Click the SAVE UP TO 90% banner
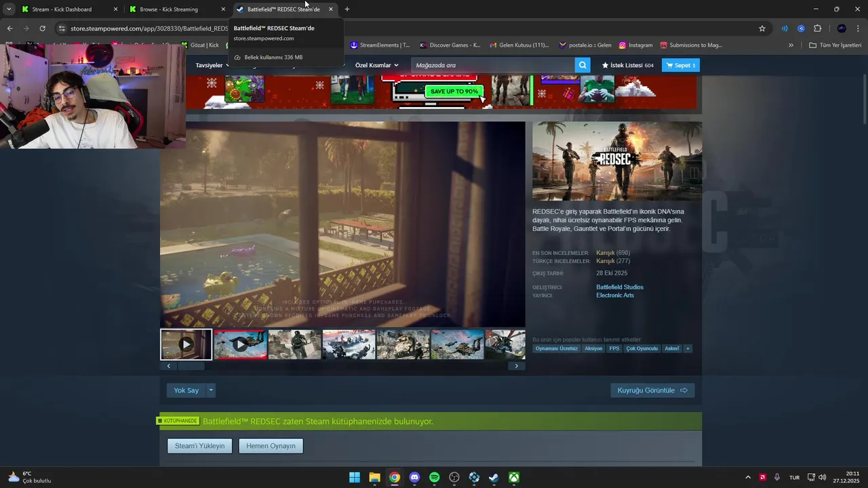This screenshot has height=488, width=868. (x=454, y=91)
